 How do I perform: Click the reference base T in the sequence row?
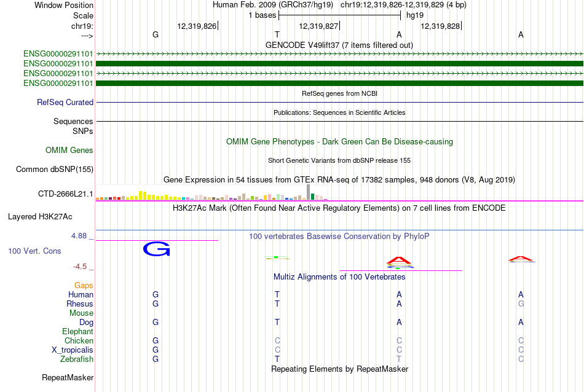277,34
